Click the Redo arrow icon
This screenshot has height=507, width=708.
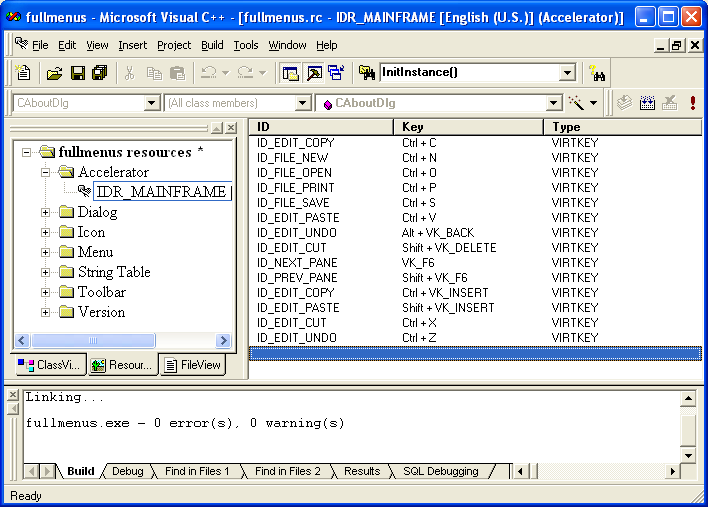click(x=245, y=73)
